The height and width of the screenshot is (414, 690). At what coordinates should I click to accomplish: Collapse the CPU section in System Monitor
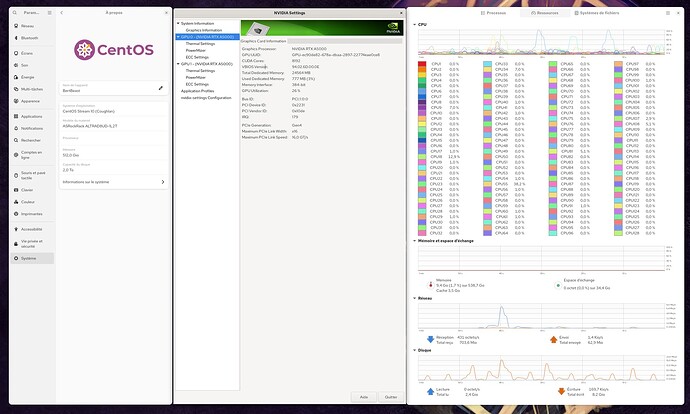click(x=415, y=25)
